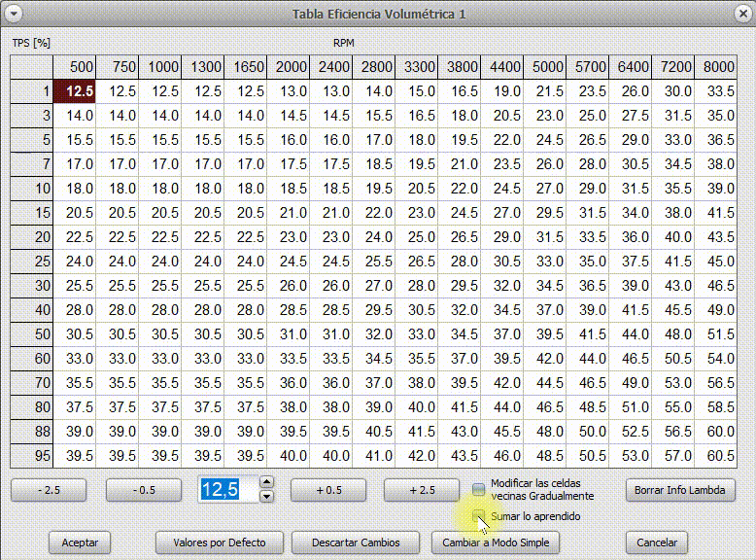Click the value input field showing 12,5

tap(227, 490)
